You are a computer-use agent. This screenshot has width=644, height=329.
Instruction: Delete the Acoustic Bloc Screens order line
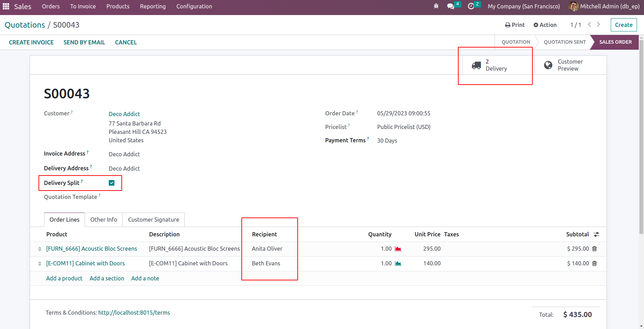pos(594,249)
